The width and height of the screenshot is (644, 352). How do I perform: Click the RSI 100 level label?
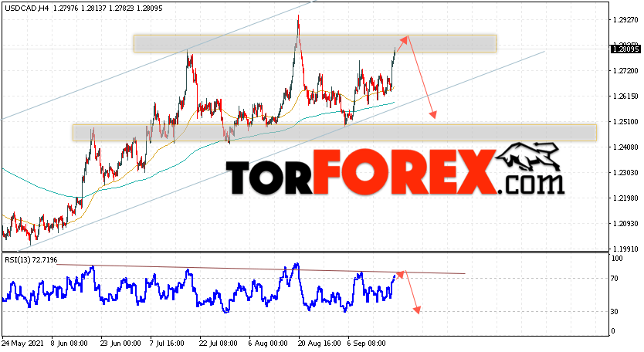point(617,259)
